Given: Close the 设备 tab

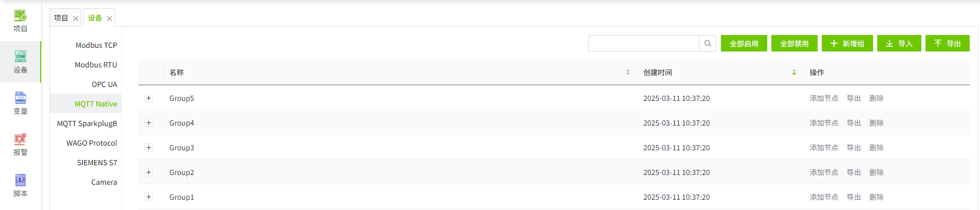Looking at the screenshot, I should 109,19.
